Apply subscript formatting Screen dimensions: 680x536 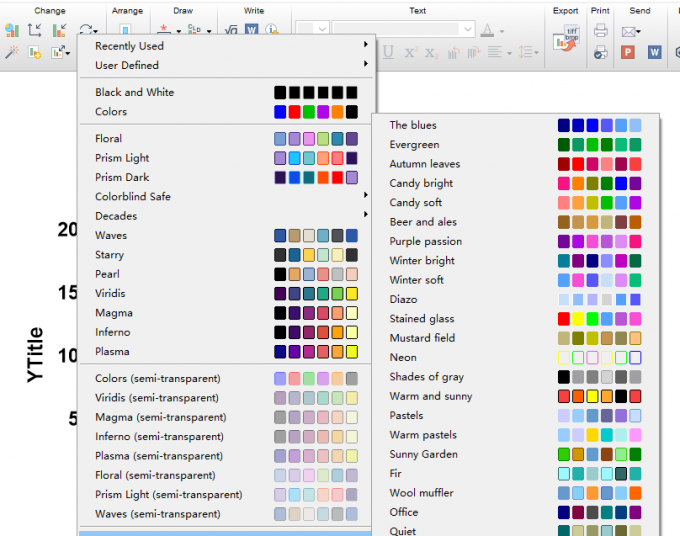(x=432, y=53)
